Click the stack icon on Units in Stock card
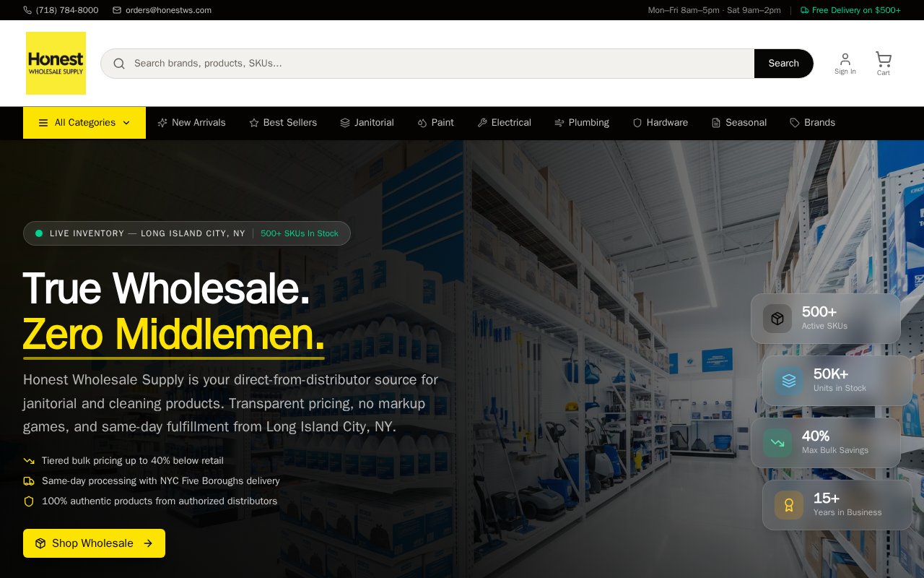924x578 pixels. click(x=789, y=381)
